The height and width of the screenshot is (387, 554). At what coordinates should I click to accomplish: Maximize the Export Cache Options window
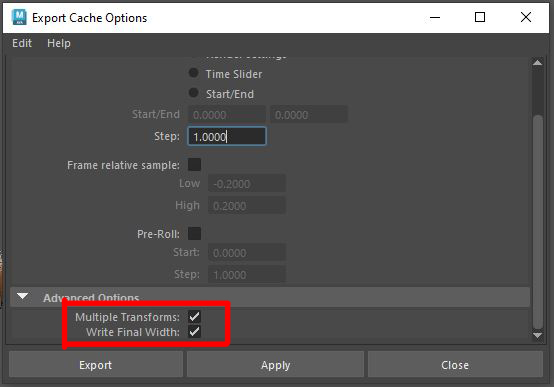click(x=480, y=17)
